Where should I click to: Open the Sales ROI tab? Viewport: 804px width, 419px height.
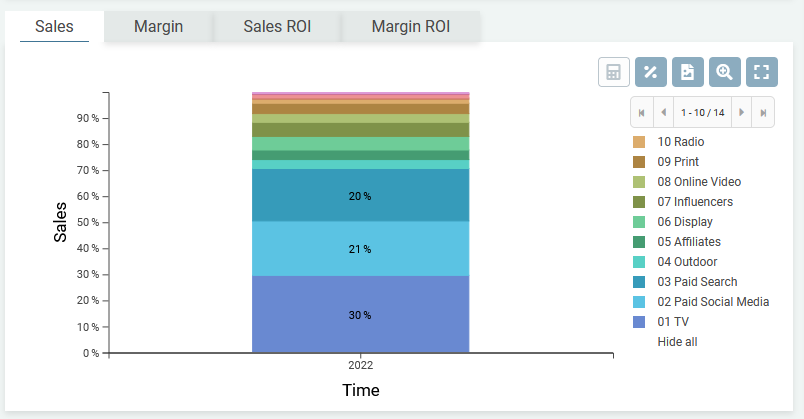[277, 26]
